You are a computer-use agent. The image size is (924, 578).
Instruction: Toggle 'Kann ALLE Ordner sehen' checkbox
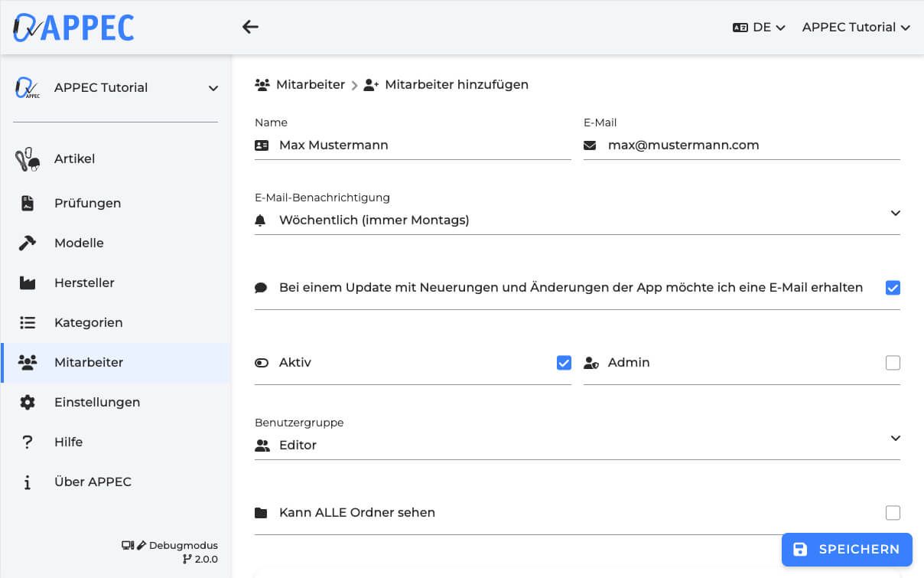coord(893,513)
